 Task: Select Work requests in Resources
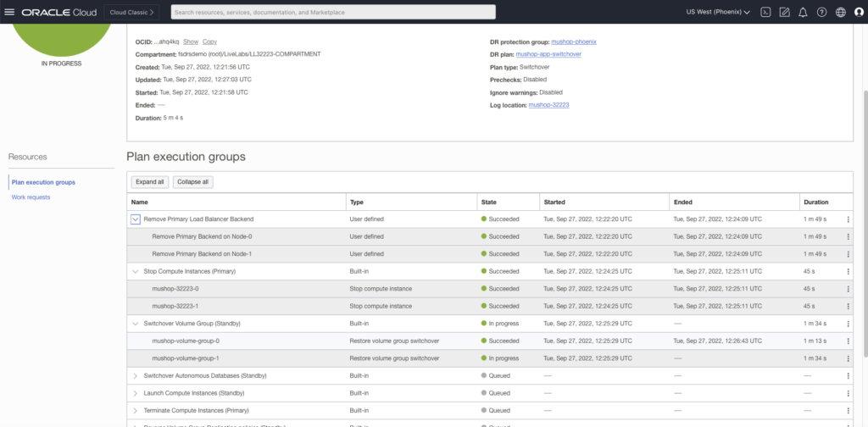(x=31, y=197)
